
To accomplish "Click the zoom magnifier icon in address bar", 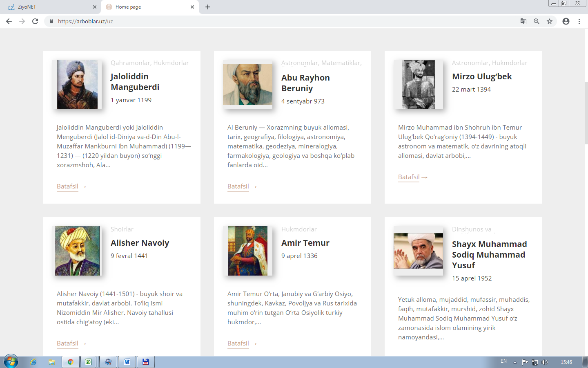I will point(537,21).
